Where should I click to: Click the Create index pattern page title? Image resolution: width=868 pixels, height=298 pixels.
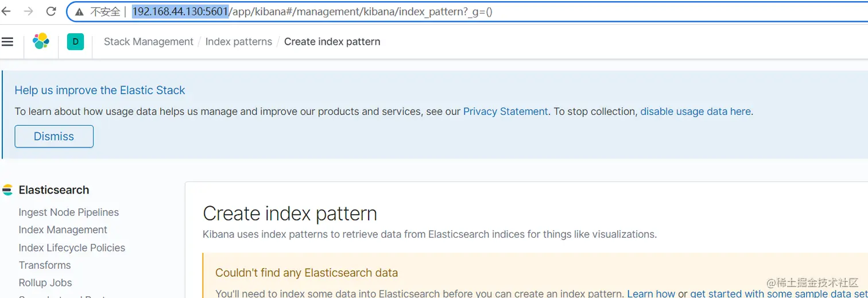(290, 214)
